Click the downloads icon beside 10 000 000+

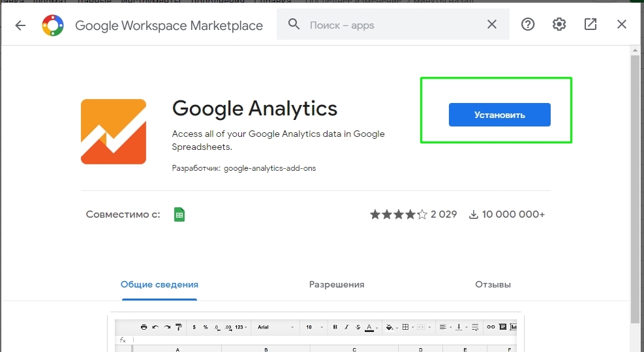coord(474,214)
